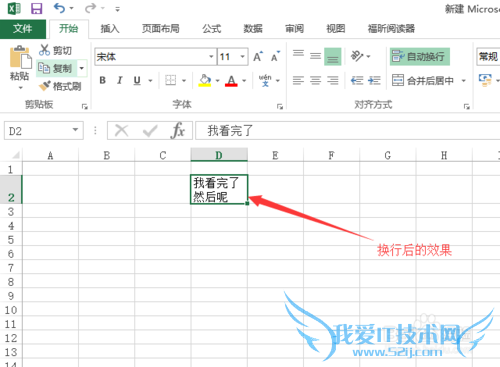Click the Save icon in quick access toolbar
Screen dimensions: 500x367
[37, 8]
